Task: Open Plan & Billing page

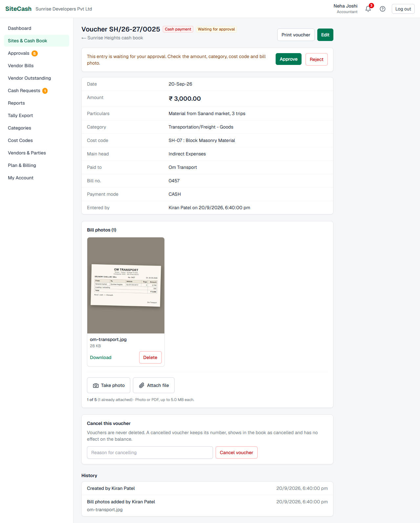Action: pyautogui.click(x=36, y=165)
